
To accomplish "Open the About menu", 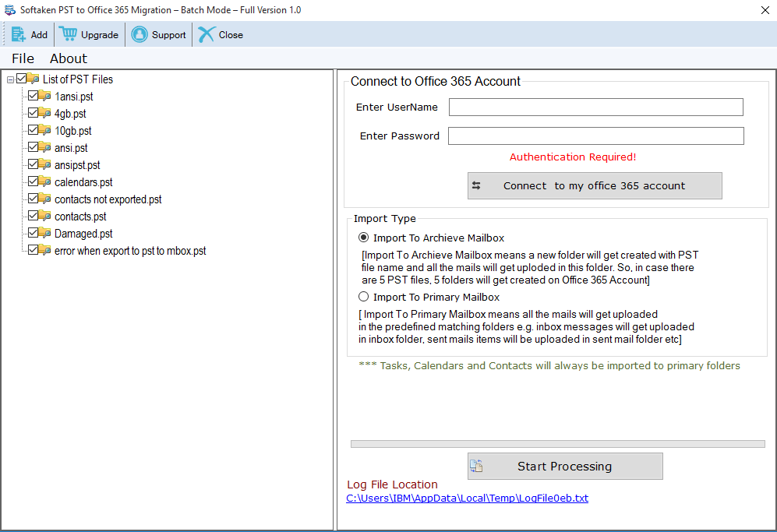I will point(69,58).
